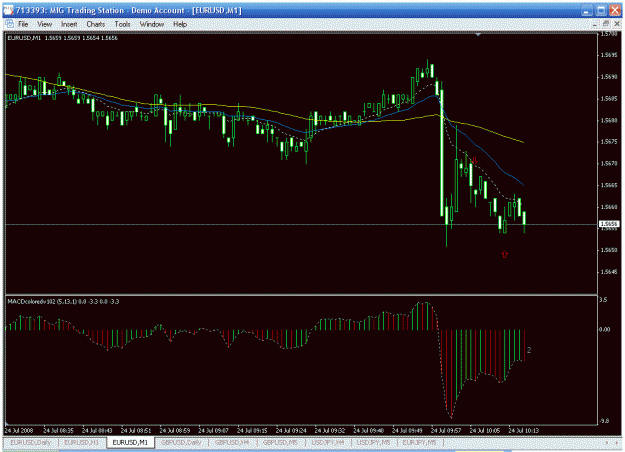Viewport: 625px width, 452px height.
Task: Switch to the USDJPY,H4 chart tab
Action: [328, 442]
